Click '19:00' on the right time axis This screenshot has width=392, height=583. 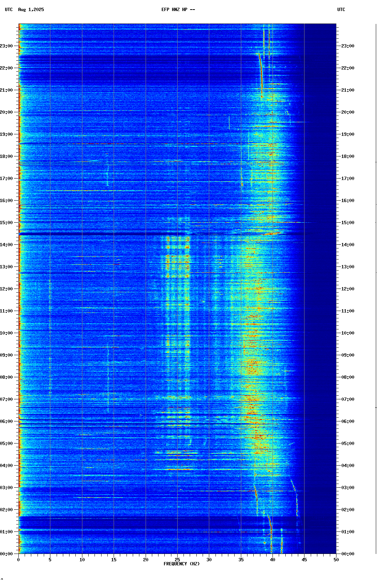point(348,134)
